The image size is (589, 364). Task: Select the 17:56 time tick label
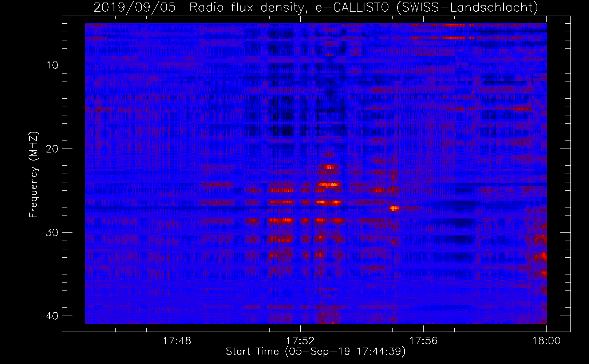423,341
